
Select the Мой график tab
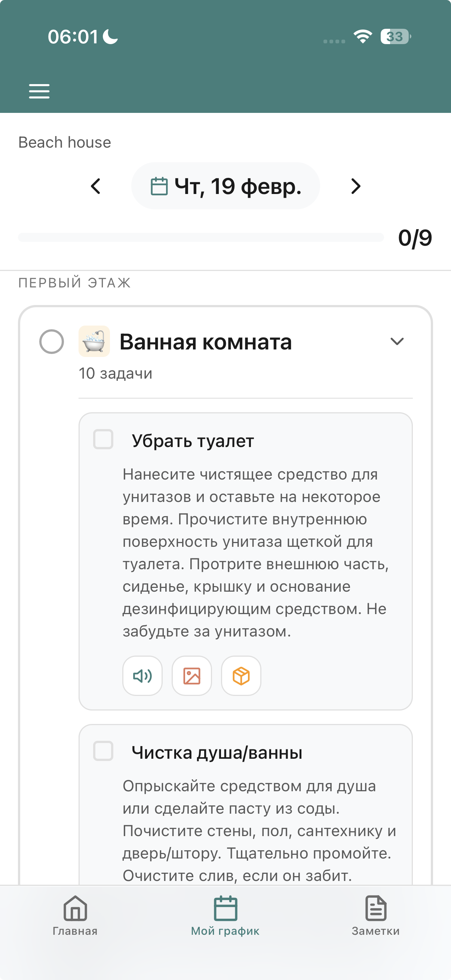(225, 915)
